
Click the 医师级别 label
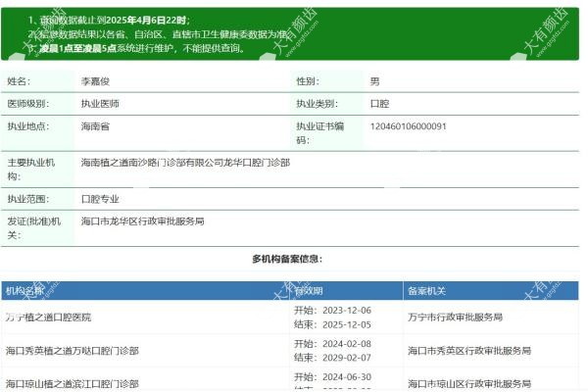tap(28, 104)
